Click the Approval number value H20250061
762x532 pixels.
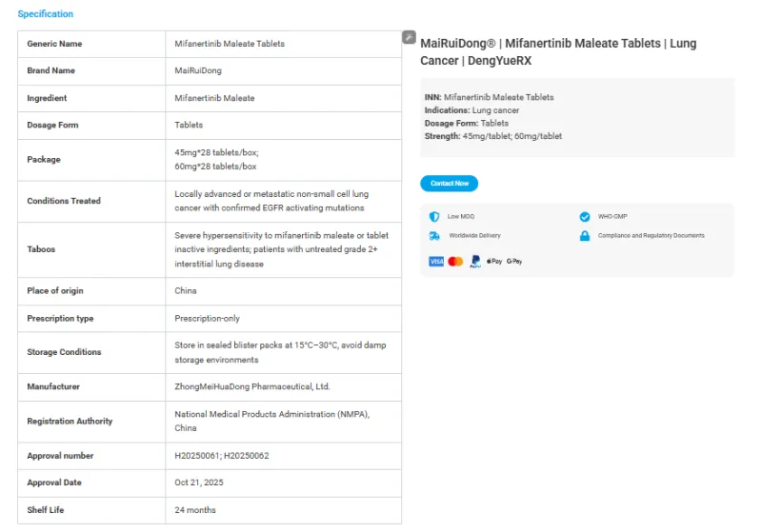[x=197, y=456]
